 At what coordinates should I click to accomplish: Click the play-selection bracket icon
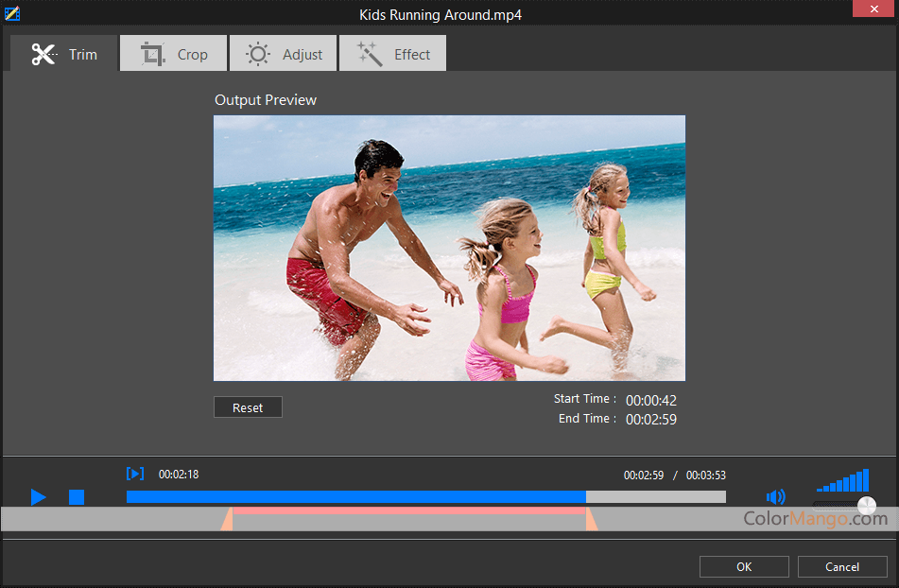click(135, 474)
